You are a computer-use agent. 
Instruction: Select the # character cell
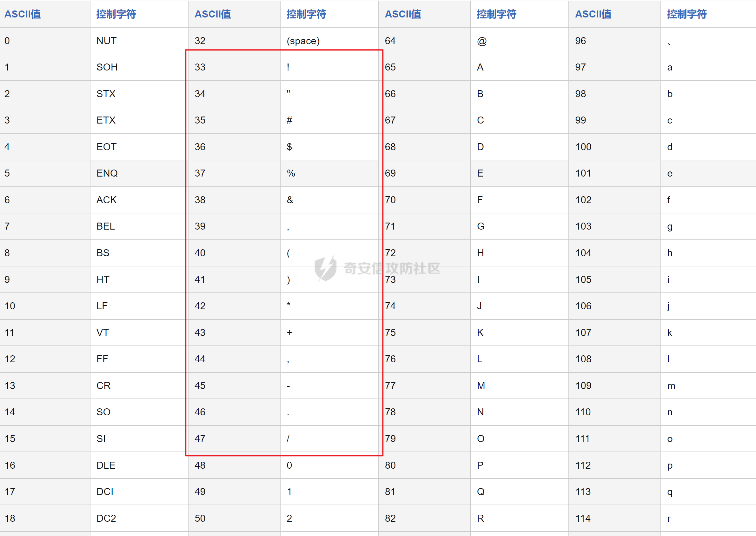pyautogui.click(x=289, y=120)
